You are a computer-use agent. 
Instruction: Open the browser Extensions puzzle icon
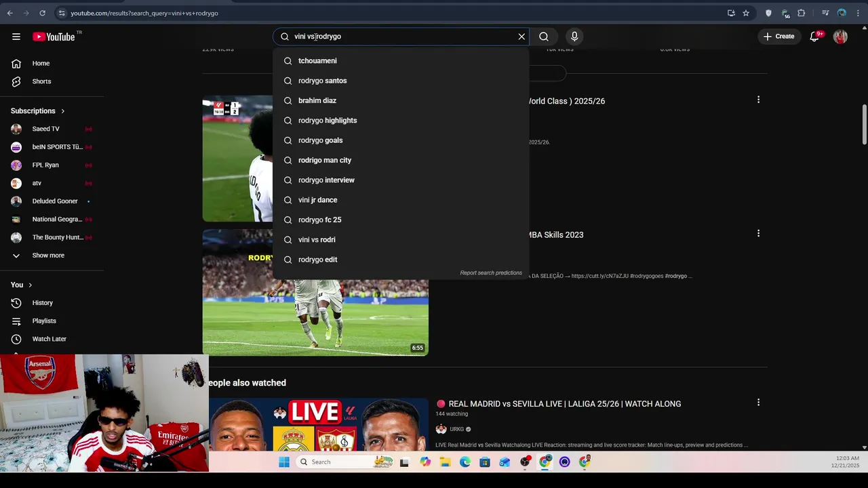coord(802,13)
